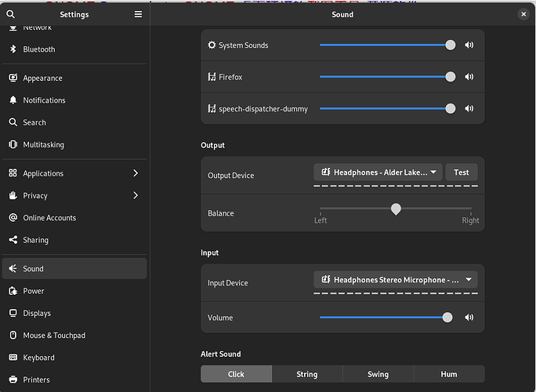Click the Bluetooth icon in sidebar
The height and width of the screenshot is (392, 536).
point(13,49)
